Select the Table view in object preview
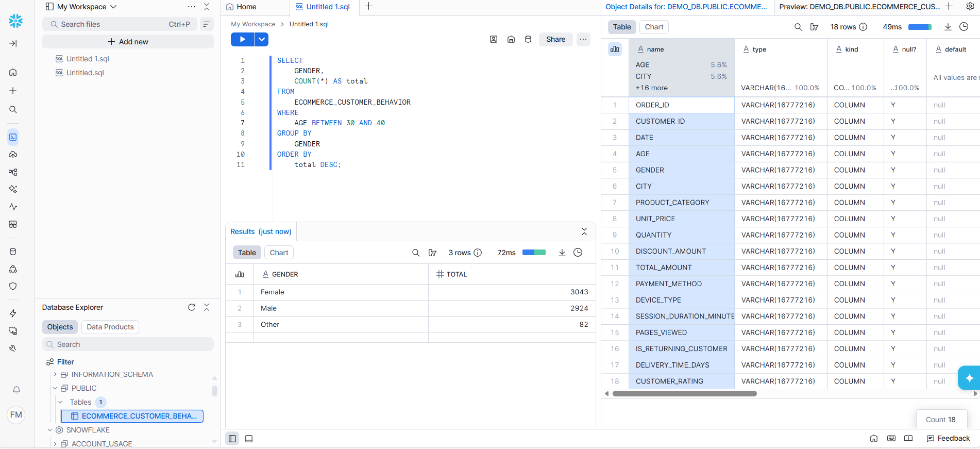This screenshot has width=980, height=449. click(x=622, y=27)
